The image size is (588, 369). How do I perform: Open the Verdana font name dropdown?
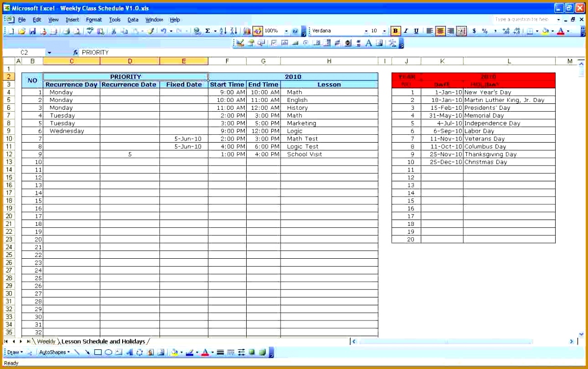pos(366,31)
